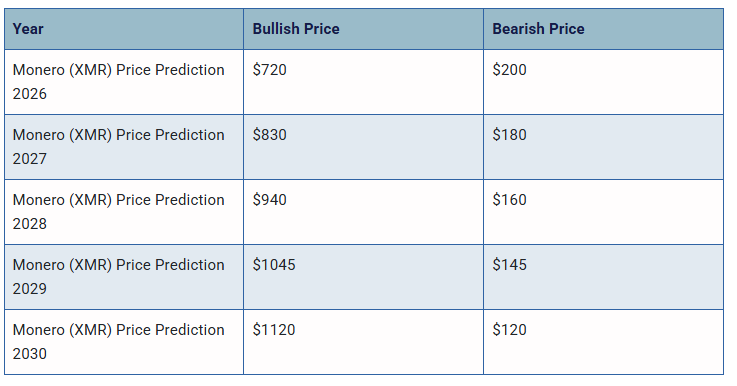The width and height of the screenshot is (737, 386).
Task: Click the $720 bullish price value
Action: point(269,70)
